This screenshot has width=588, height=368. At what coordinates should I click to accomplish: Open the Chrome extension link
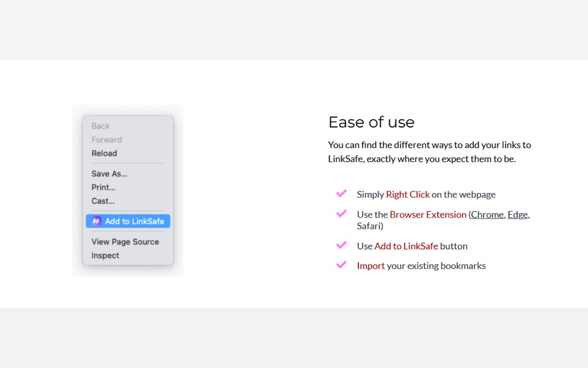tap(487, 215)
